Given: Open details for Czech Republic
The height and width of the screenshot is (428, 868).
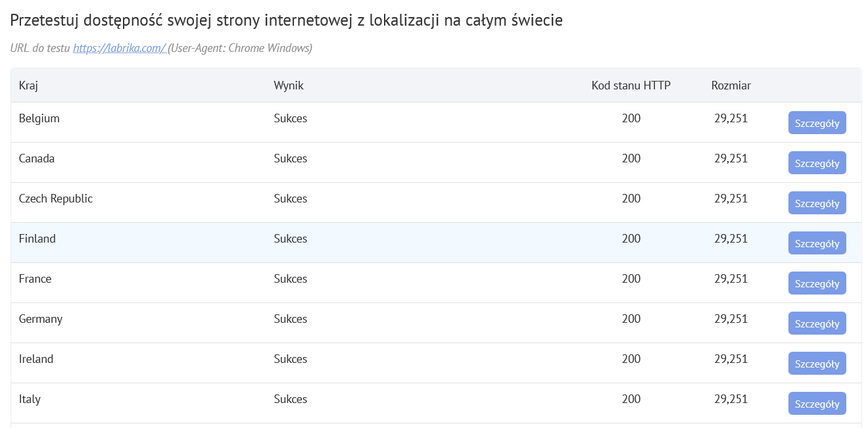Looking at the screenshot, I should 817,202.
